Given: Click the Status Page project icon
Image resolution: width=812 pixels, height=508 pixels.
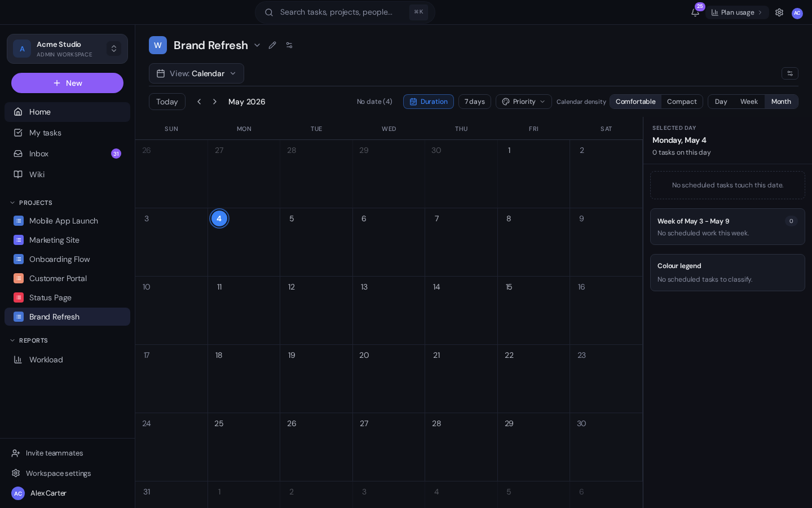Looking at the screenshot, I should point(19,297).
